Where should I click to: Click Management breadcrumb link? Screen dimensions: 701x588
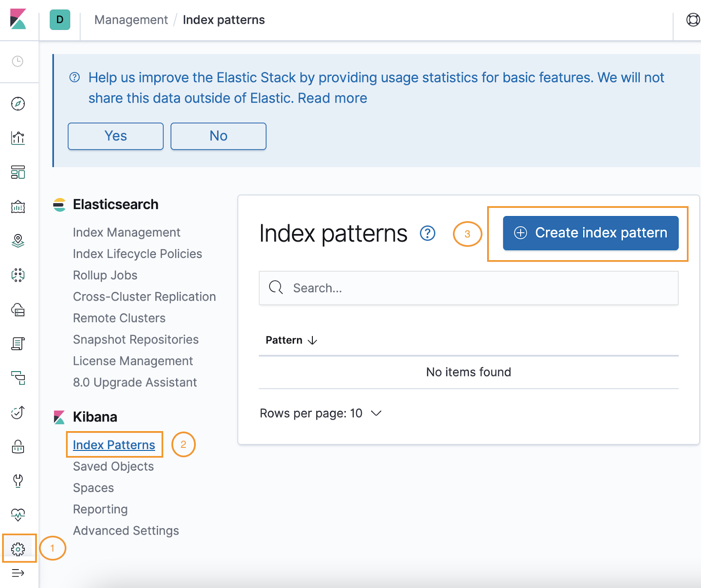[x=131, y=20]
